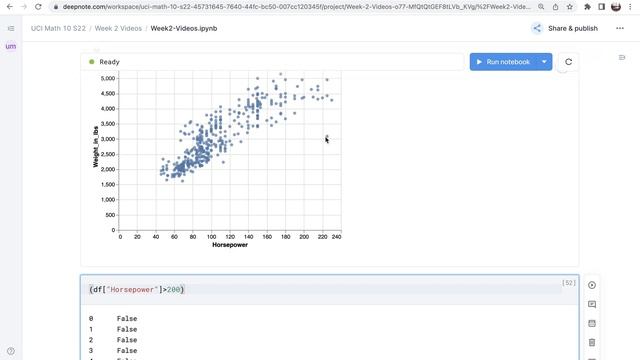Toggle the Deepnote sidebar menu icon
The width and height of the screenshot is (640, 360).
point(11,28)
